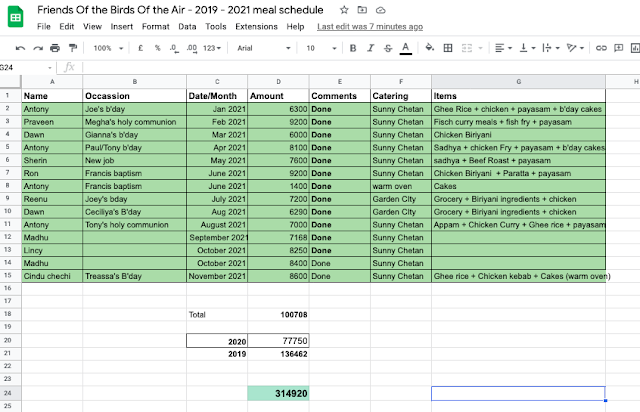Viewport: 640px width, 412px height.
Task: Toggle bold formatting
Action: click(353, 48)
